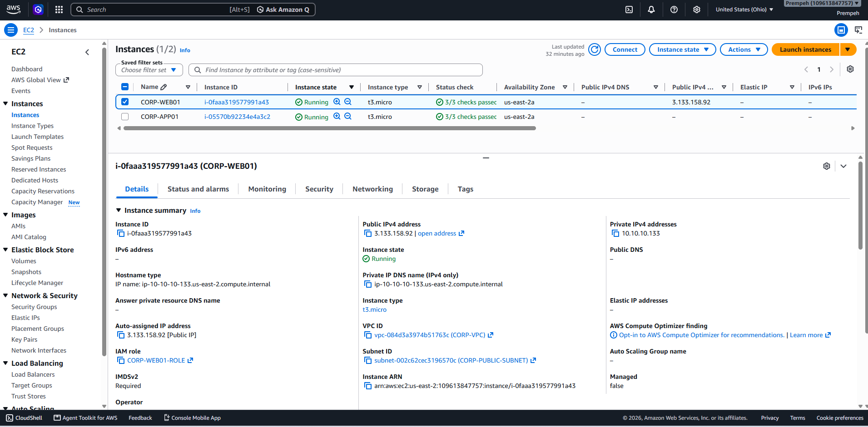Open the CORP-WEB01-ROLE link
This screenshot has height=427, width=868.
pyautogui.click(x=156, y=360)
